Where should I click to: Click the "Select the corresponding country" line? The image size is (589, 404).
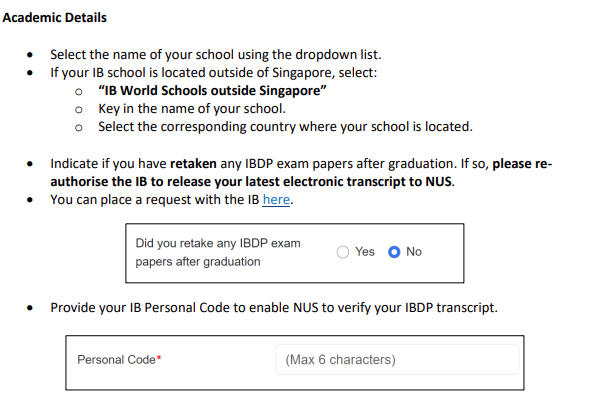pos(285,127)
